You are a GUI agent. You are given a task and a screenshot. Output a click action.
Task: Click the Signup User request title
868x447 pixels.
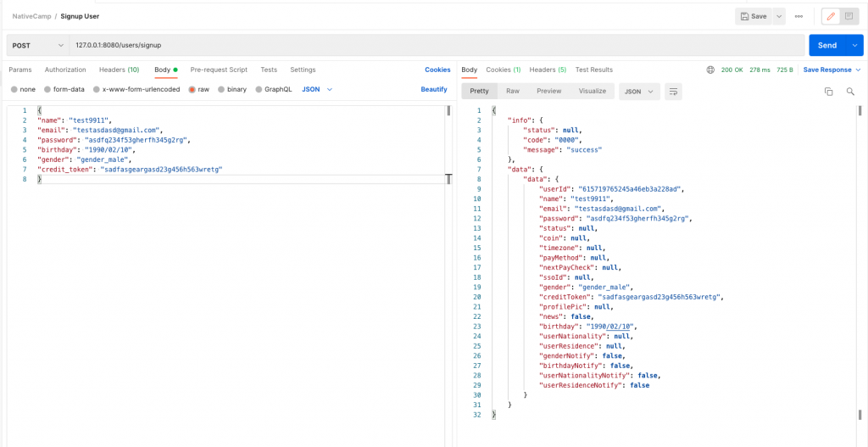[x=80, y=17]
